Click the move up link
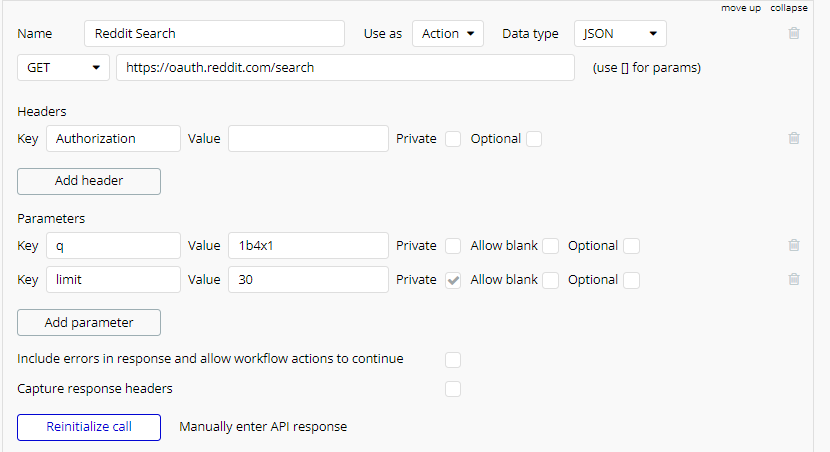The width and height of the screenshot is (830, 452). pyautogui.click(x=741, y=8)
